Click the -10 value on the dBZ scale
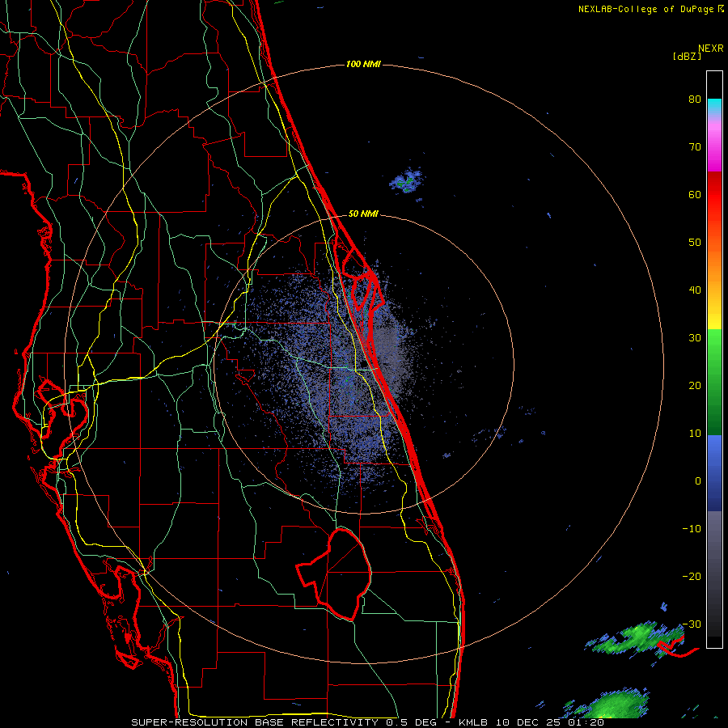Viewport: 728px width, 728px height. (692, 529)
